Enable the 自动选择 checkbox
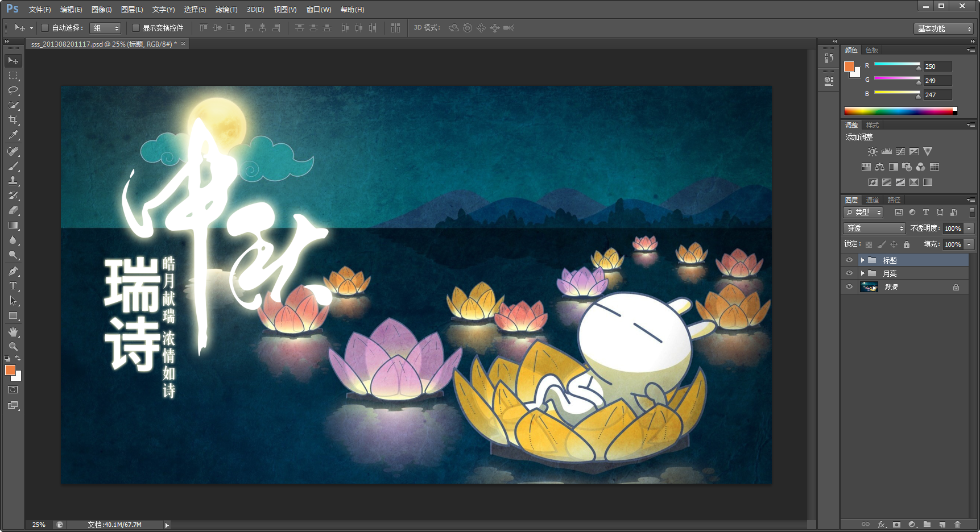Viewport: 980px width, 532px height. (x=45, y=28)
